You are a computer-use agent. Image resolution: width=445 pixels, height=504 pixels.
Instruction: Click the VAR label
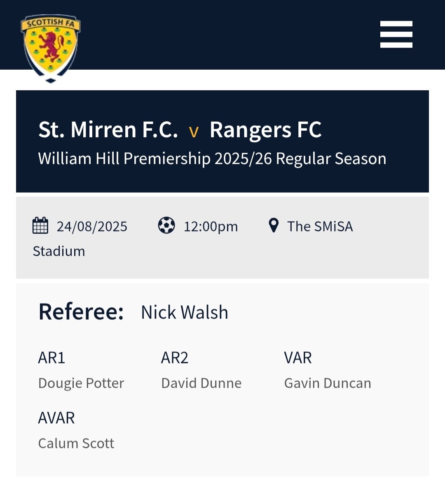coord(297,358)
